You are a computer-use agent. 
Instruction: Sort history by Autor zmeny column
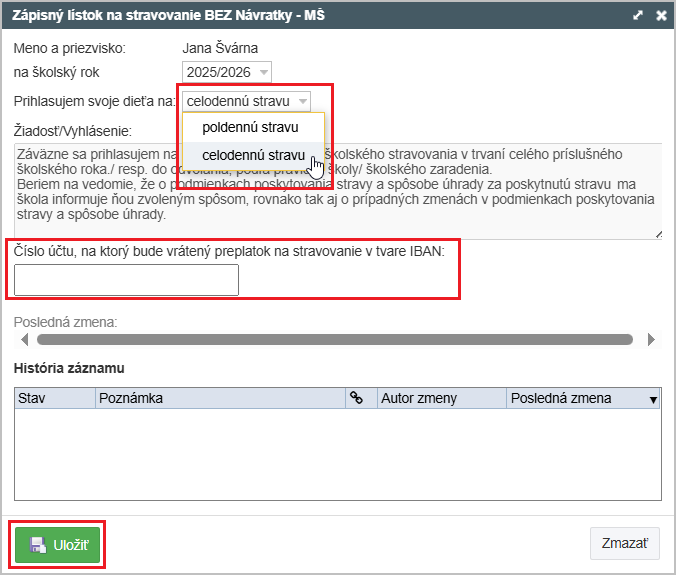[x=438, y=398]
